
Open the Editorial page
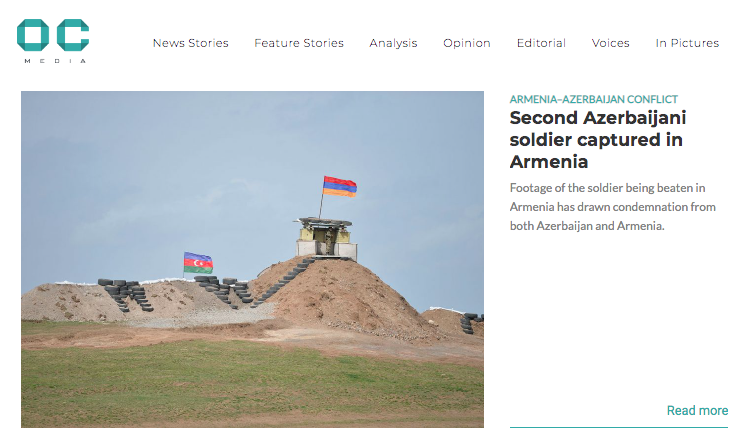(541, 43)
